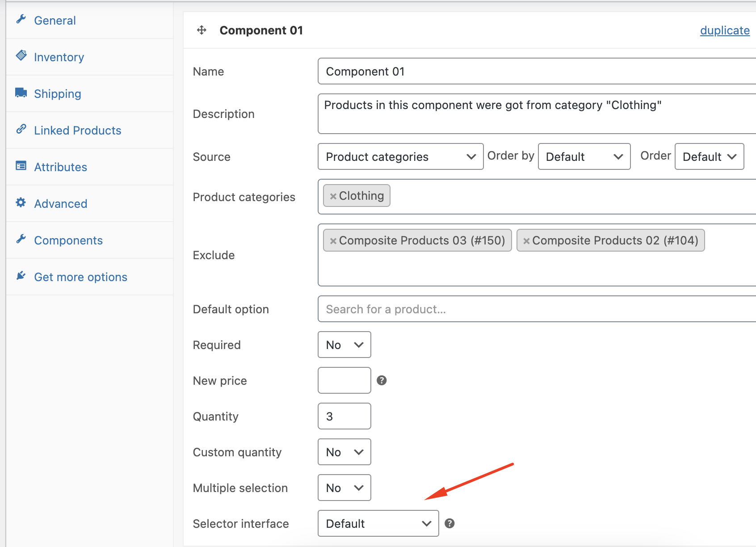Screen dimensions: 756x547
Task: Click the gear icon next to Advanced
Action: pyautogui.click(x=21, y=202)
